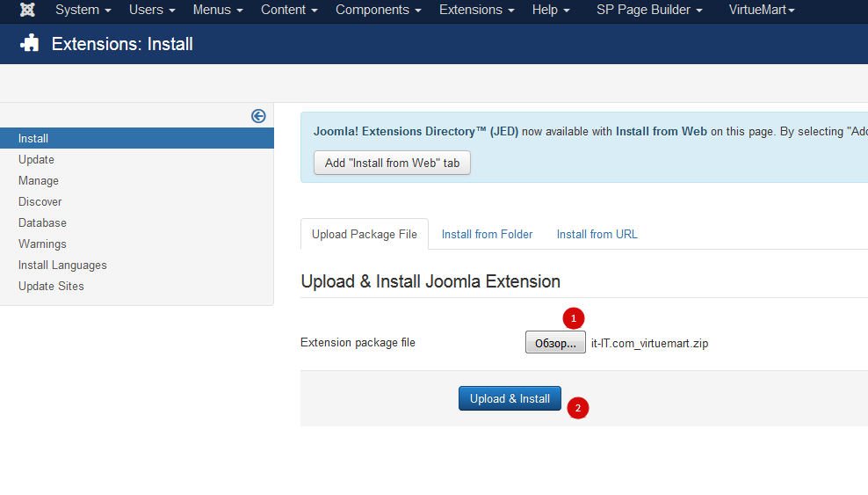
Task: Expand the Components menu
Action: click(378, 10)
